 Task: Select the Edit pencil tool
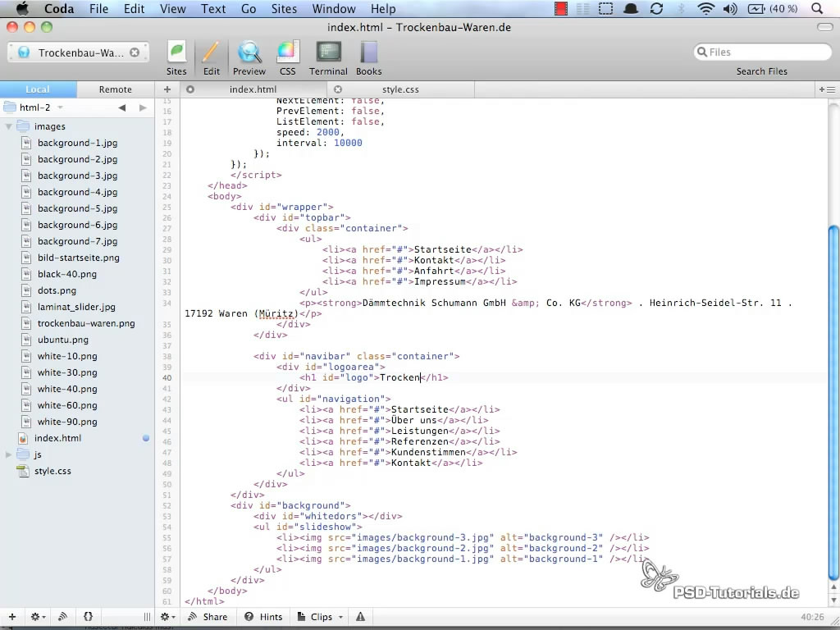point(211,58)
